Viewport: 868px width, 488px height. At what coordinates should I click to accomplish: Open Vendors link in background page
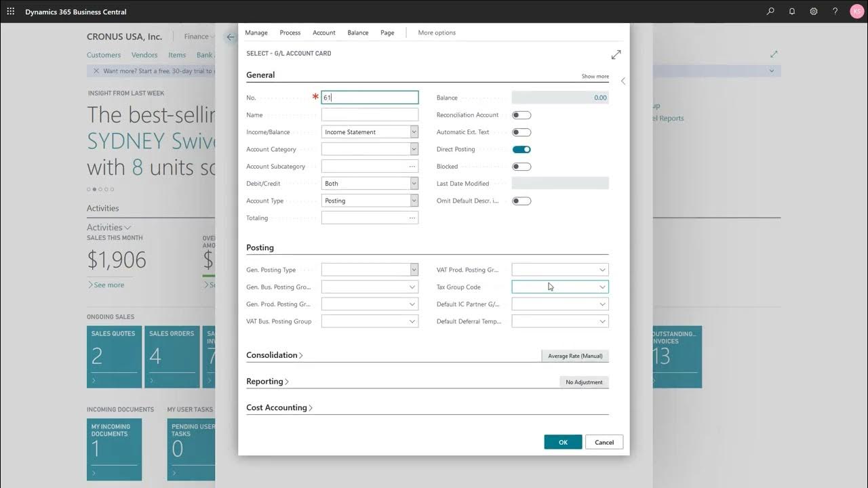point(144,55)
